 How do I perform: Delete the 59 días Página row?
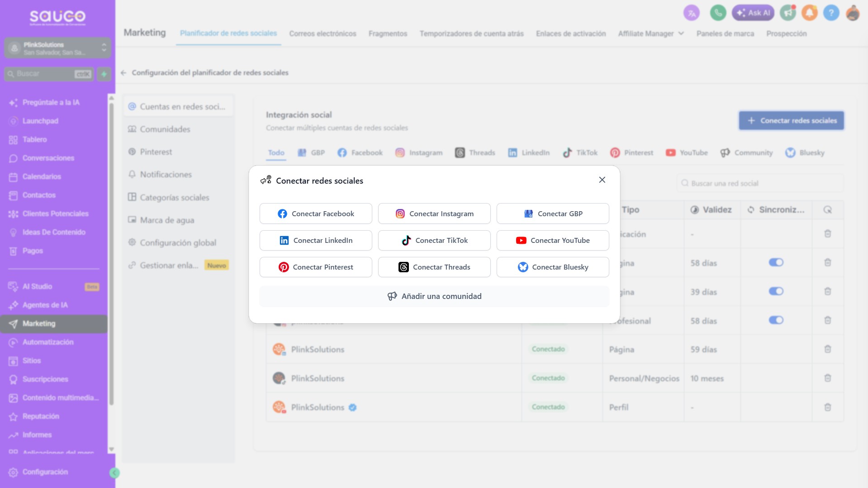coord(828,349)
